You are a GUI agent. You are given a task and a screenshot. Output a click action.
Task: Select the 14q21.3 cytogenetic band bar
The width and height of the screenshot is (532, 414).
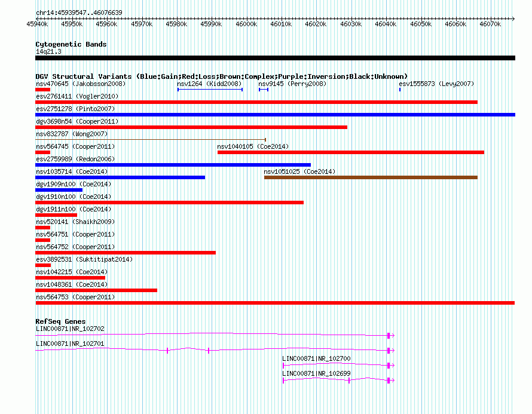275,58
